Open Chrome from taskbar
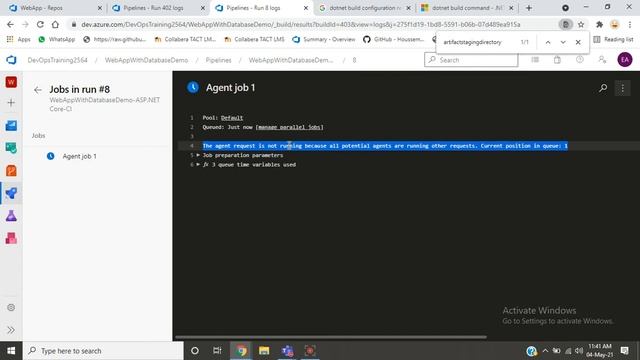 tap(241, 351)
